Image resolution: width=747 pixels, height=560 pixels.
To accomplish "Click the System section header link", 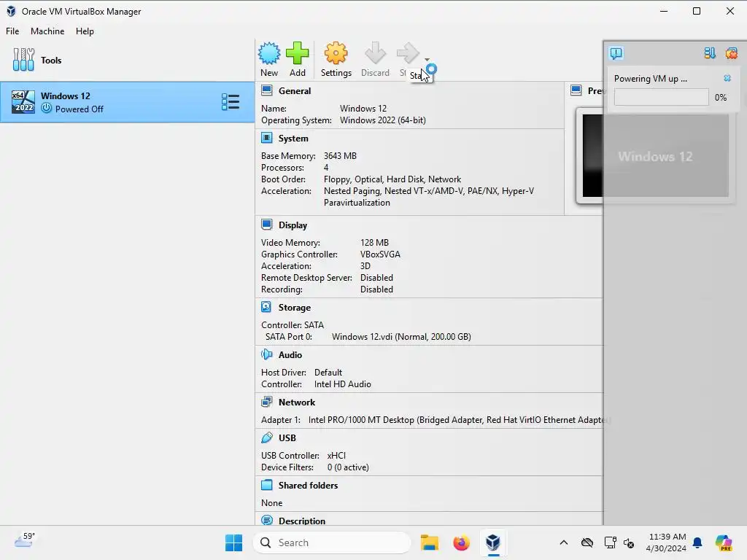I will pyautogui.click(x=293, y=138).
